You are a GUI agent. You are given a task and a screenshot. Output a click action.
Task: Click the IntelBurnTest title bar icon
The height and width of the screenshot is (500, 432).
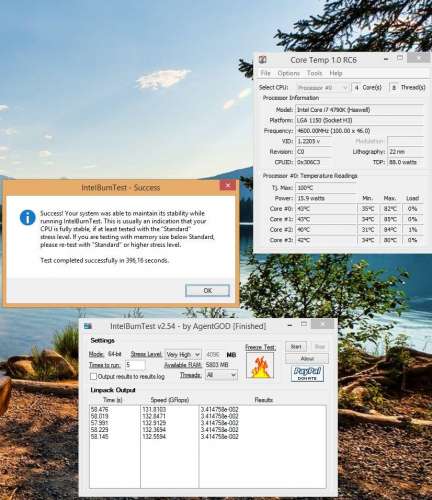[88, 326]
